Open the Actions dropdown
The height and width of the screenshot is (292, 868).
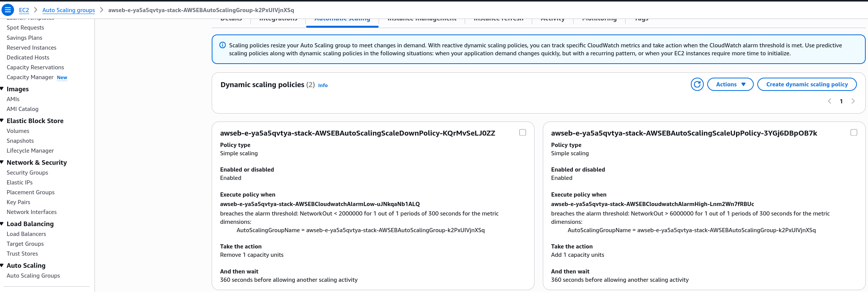(x=730, y=84)
